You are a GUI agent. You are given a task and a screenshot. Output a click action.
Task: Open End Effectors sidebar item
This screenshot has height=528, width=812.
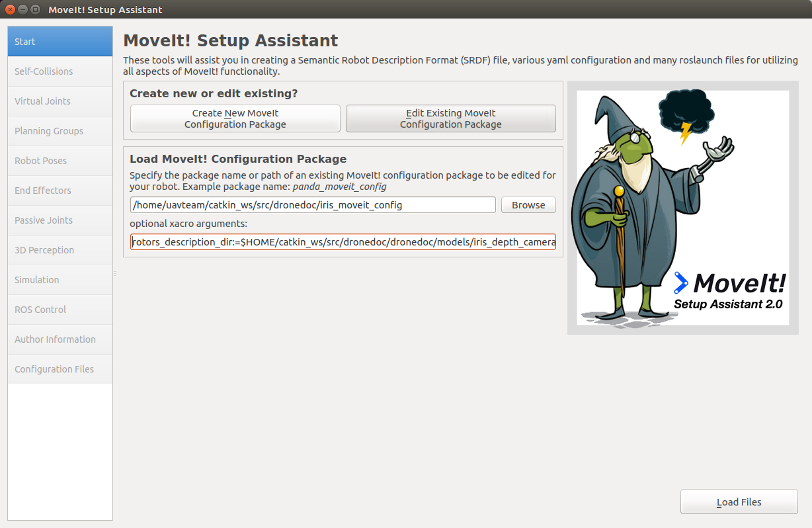point(60,191)
